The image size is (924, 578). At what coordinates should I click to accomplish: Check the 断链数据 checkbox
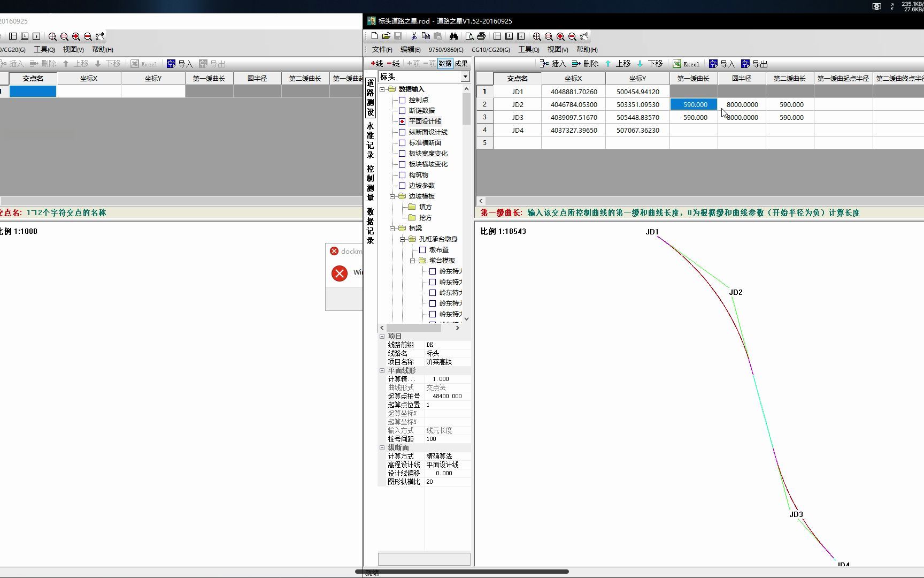pyautogui.click(x=402, y=111)
